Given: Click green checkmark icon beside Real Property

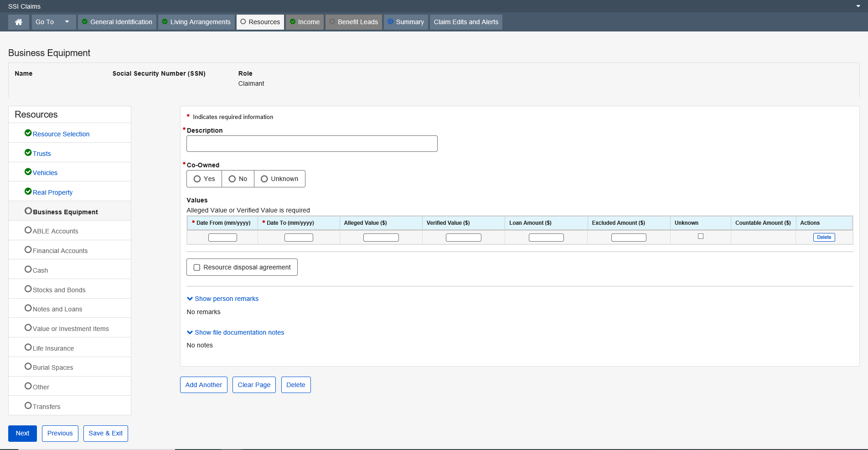Looking at the screenshot, I should coord(28,191).
